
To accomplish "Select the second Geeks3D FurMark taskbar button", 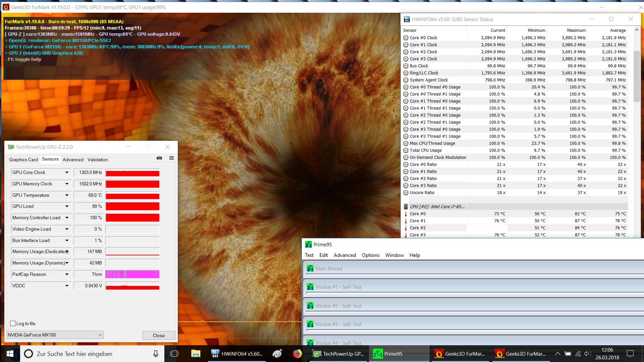I will click(520, 354).
